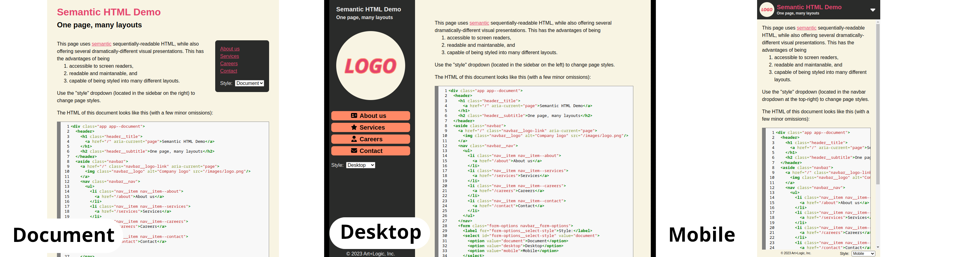Click Careers button in Desktop layout
The width and height of the screenshot is (980, 257).
click(x=371, y=139)
